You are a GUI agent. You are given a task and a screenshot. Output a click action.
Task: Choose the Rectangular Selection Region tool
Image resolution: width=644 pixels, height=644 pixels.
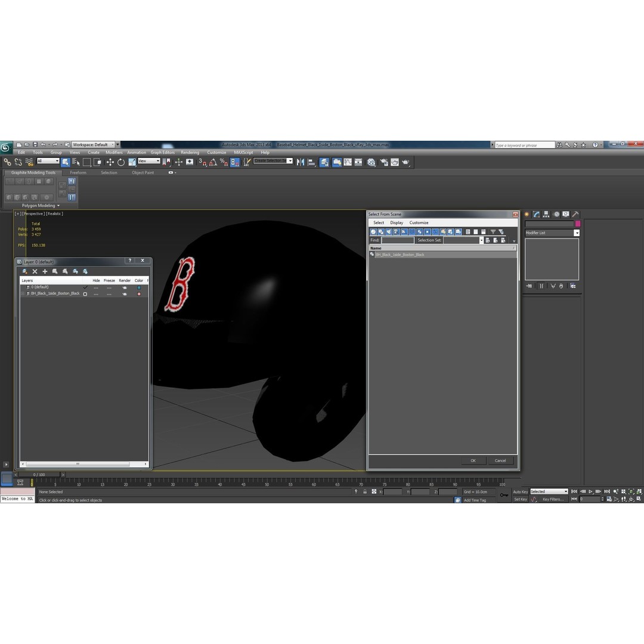pyautogui.click(x=86, y=162)
